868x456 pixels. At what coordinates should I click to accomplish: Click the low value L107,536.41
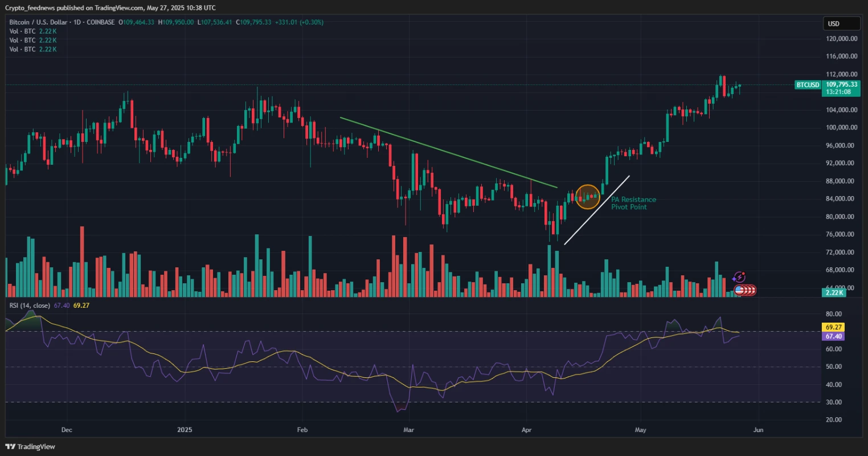tap(215, 22)
